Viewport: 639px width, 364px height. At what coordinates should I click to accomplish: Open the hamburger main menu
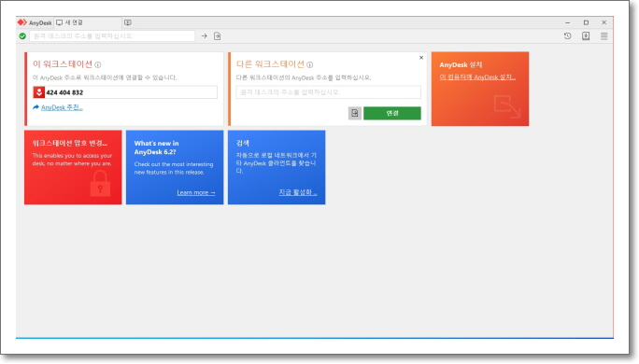pyautogui.click(x=603, y=36)
